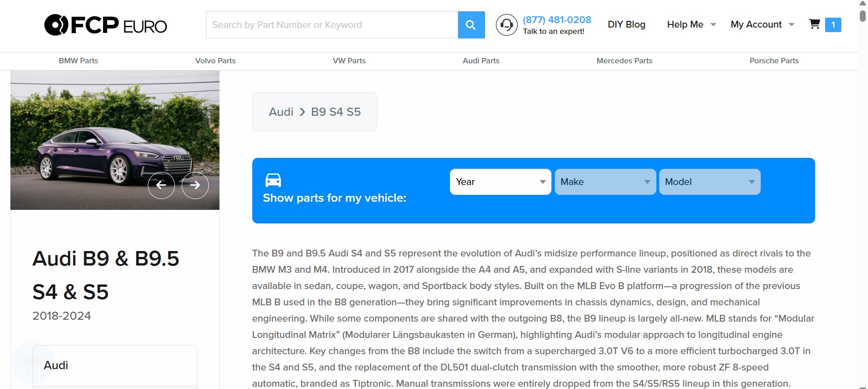Click the 'Talk to an expert!' text
Viewport: 868px width, 389px height.
click(553, 32)
